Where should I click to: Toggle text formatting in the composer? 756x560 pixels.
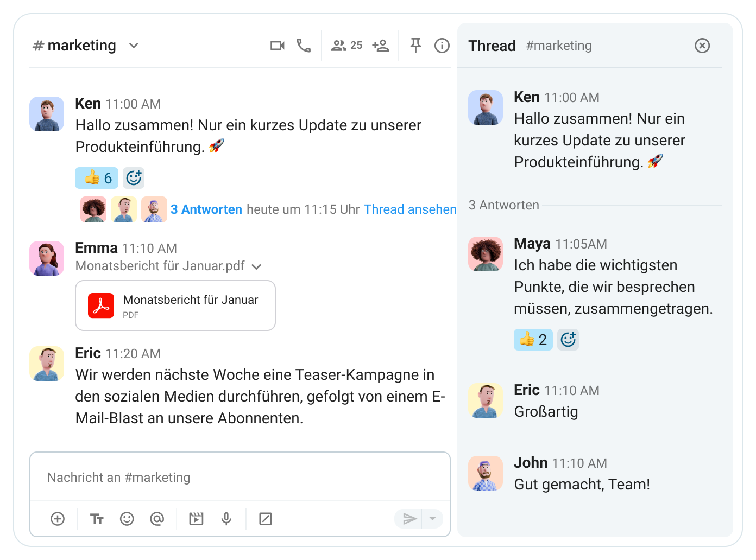click(97, 519)
